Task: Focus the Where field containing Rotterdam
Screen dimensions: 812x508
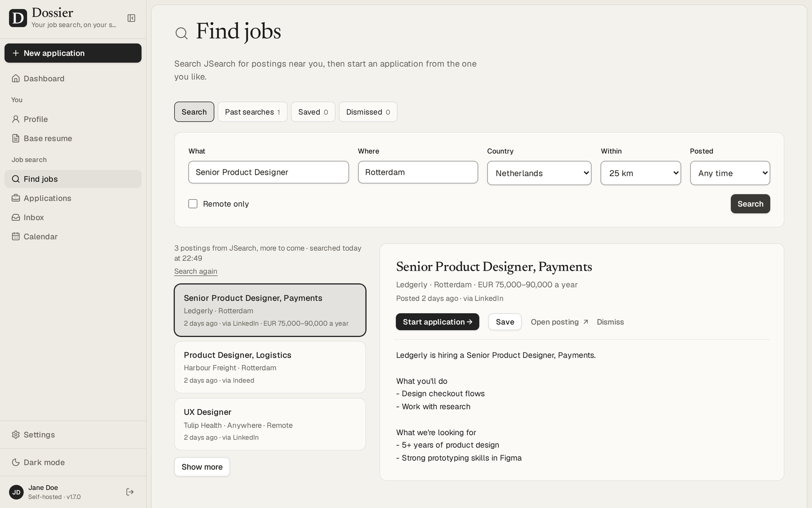Action: [x=418, y=172]
